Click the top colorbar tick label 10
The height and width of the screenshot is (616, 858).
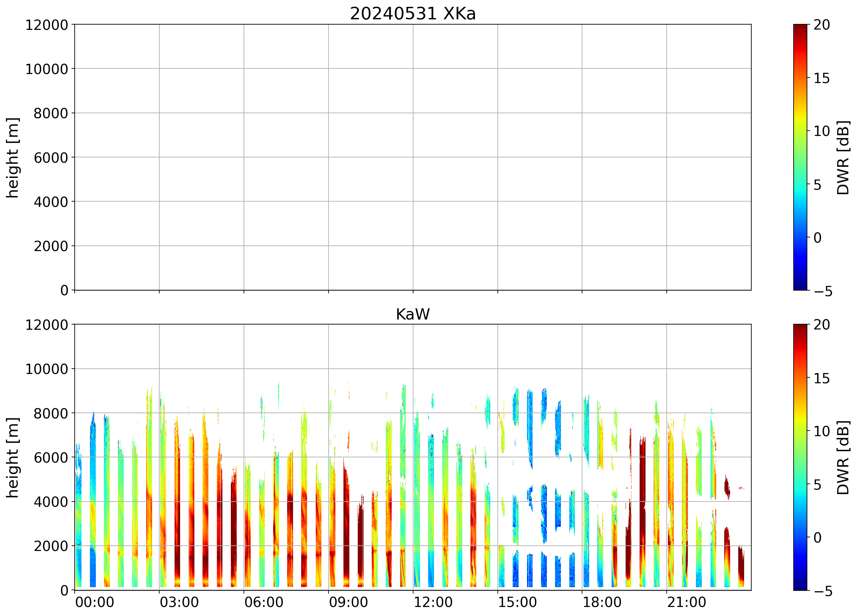click(x=821, y=131)
